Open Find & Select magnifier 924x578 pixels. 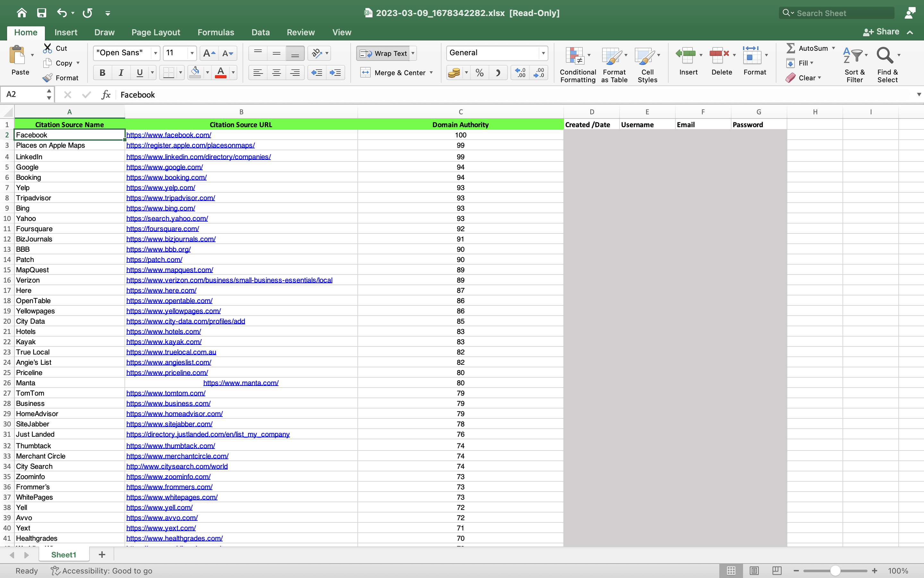point(885,56)
